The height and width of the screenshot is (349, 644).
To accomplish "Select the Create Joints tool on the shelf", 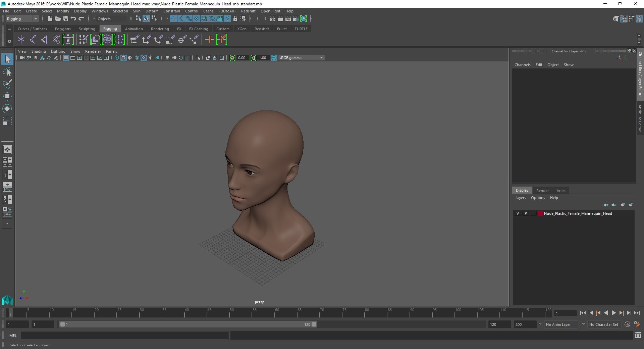I will click(x=33, y=40).
